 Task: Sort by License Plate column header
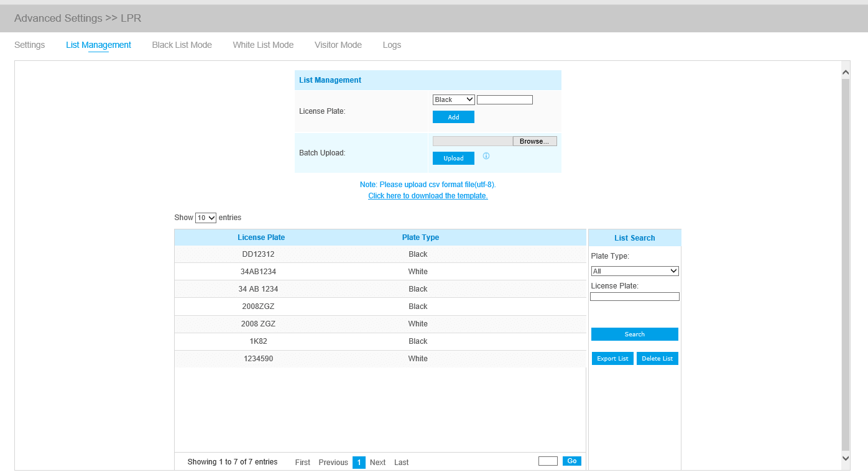coord(261,237)
